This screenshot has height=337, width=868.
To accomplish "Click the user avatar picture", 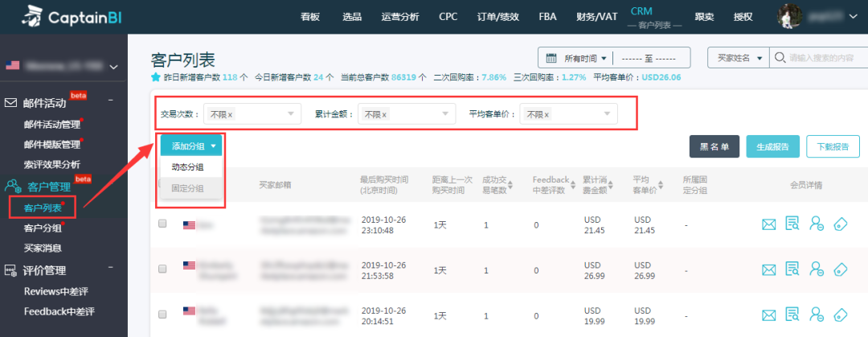I will pos(791,17).
